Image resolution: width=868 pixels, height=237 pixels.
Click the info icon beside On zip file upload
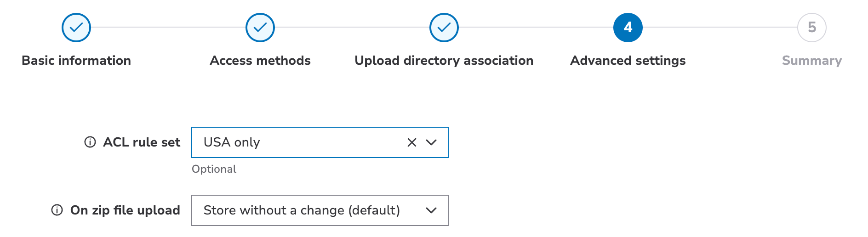(x=57, y=210)
